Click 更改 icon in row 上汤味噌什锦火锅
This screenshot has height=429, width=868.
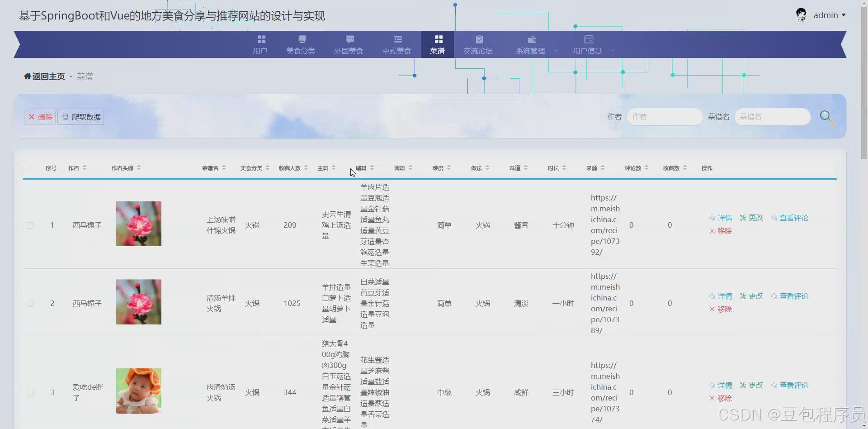point(743,218)
